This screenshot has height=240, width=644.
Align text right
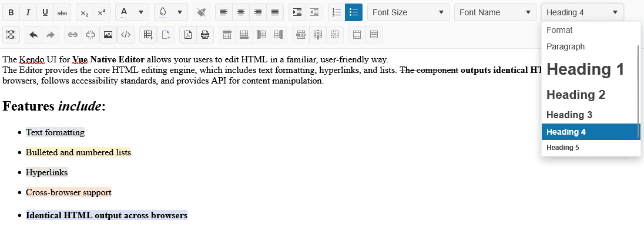click(258, 12)
